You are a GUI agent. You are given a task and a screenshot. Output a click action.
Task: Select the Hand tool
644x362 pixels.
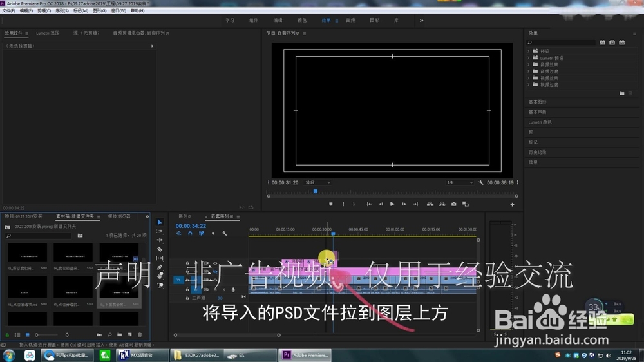(160, 276)
